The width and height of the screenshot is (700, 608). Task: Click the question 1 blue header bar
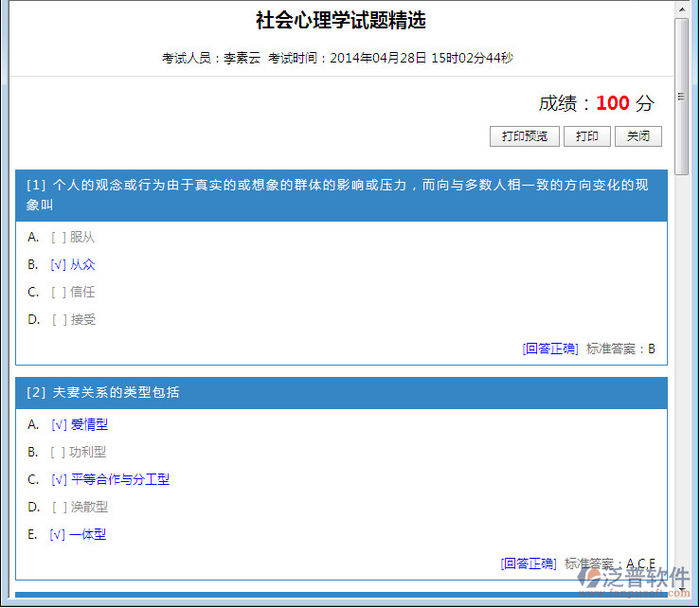[x=341, y=195]
